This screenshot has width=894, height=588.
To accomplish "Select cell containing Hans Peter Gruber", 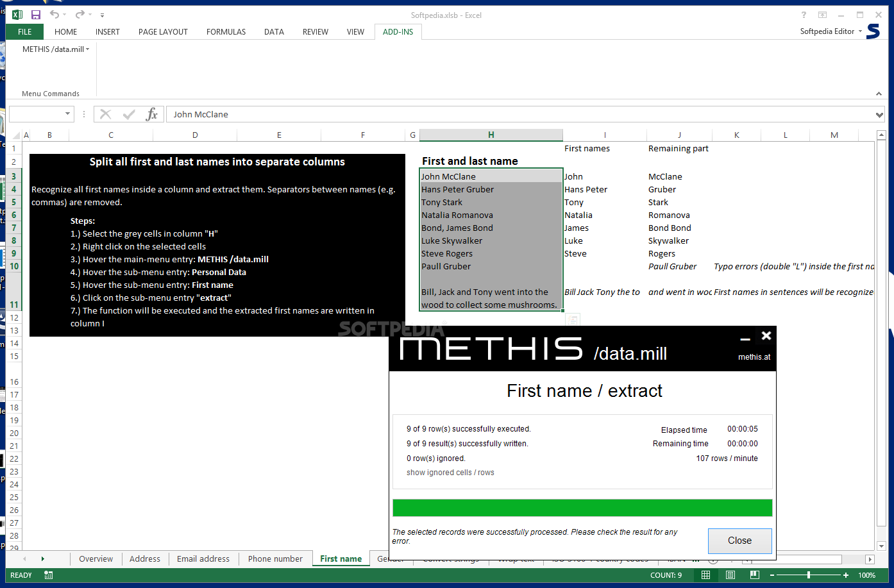I will pos(491,189).
